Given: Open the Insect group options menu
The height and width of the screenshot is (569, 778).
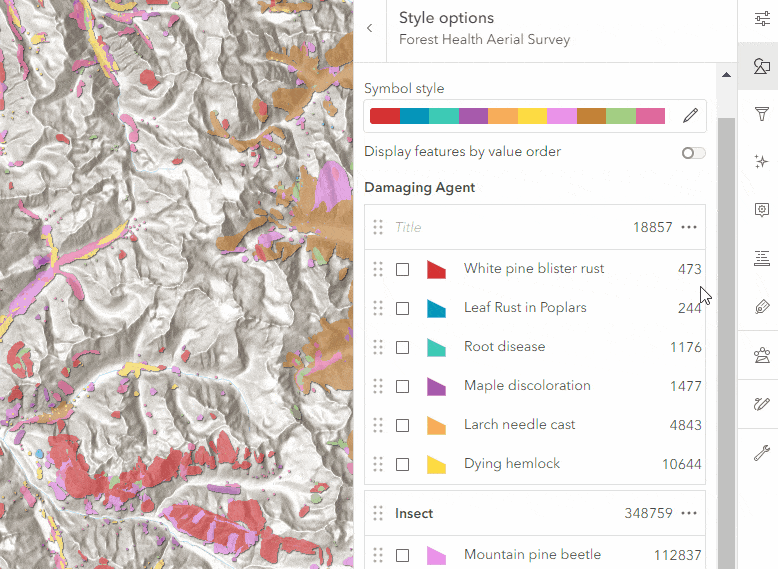Looking at the screenshot, I should point(689,513).
